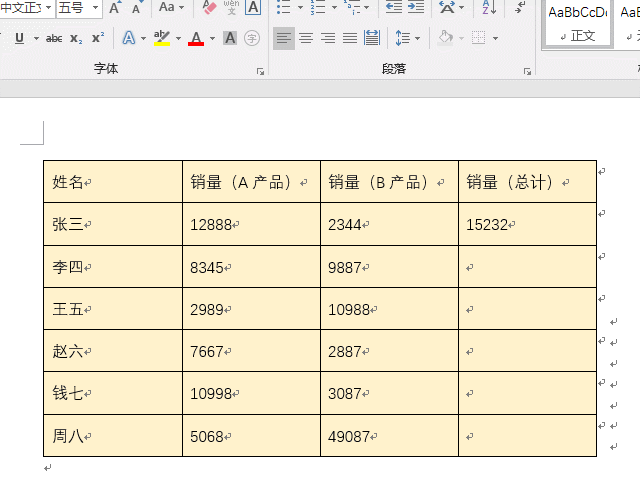
Task: Toggle strikethrough (abc) formatting
Action: point(54,38)
